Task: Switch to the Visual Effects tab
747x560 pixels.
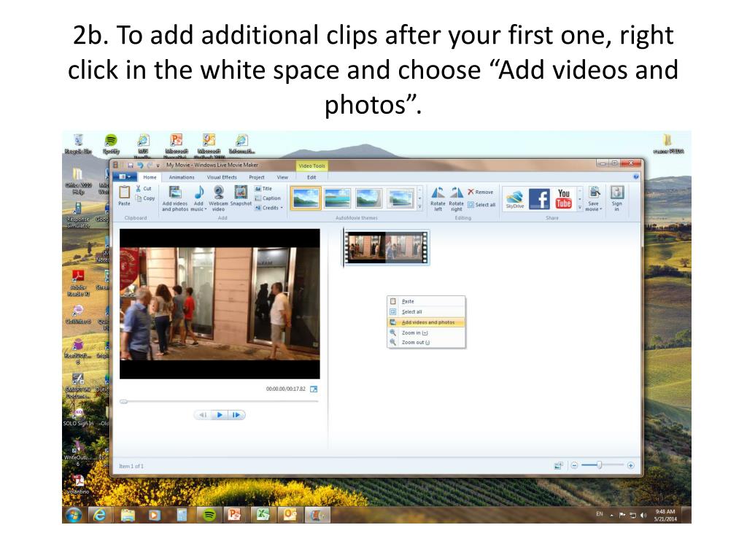Action: click(x=222, y=177)
